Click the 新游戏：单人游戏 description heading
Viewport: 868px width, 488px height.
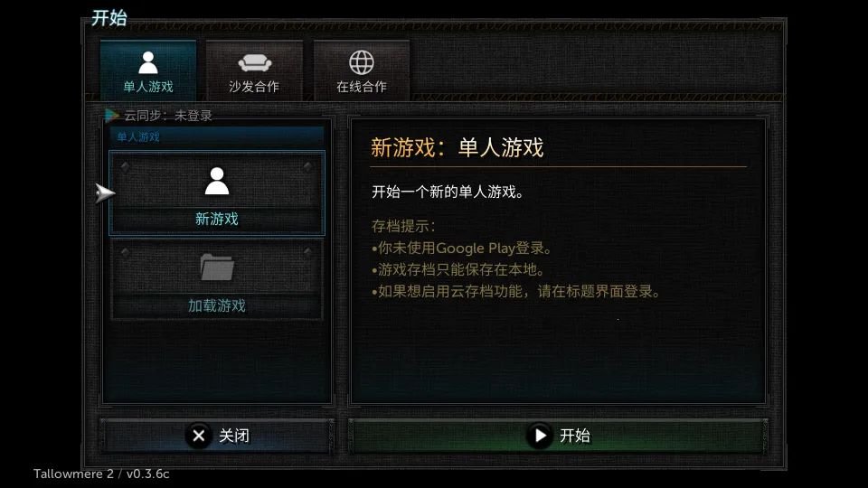(458, 147)
